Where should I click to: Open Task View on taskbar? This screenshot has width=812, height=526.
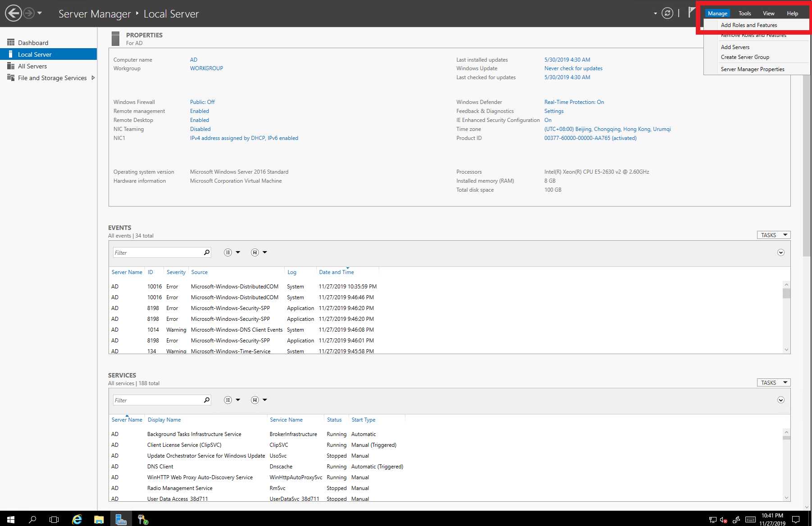pyautogui.click(x=54, y=519)
